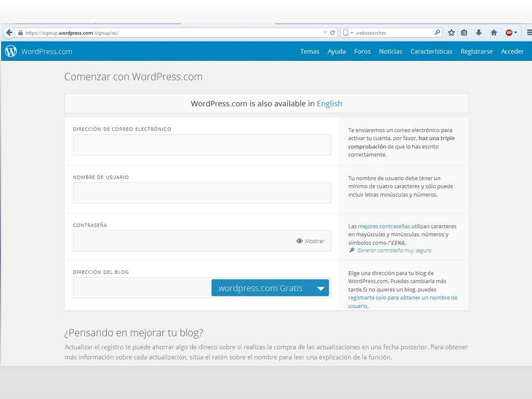Open the Temas menu item
The width and height of the screenshot is (532, 399).
pyautogui.click(x=309, y=51)
